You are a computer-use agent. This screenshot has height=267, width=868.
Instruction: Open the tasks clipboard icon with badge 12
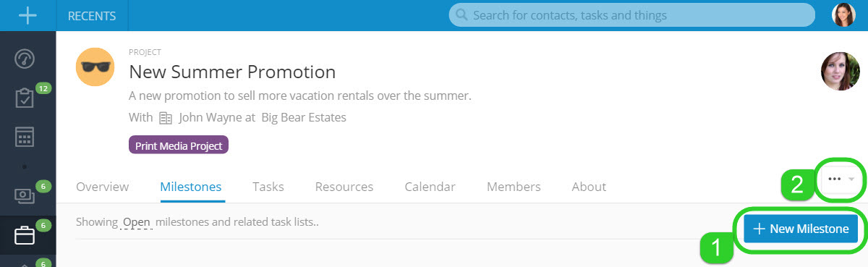(25, 98)
